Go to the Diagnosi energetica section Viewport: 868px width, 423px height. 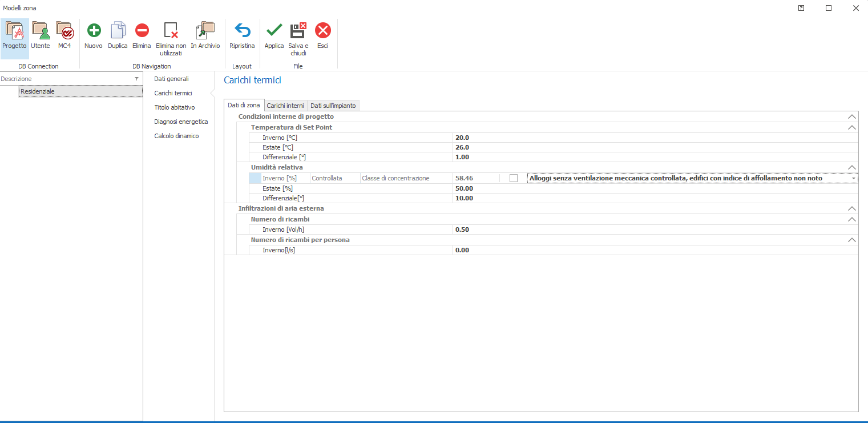pyautogui.click(x=181, y=122)
